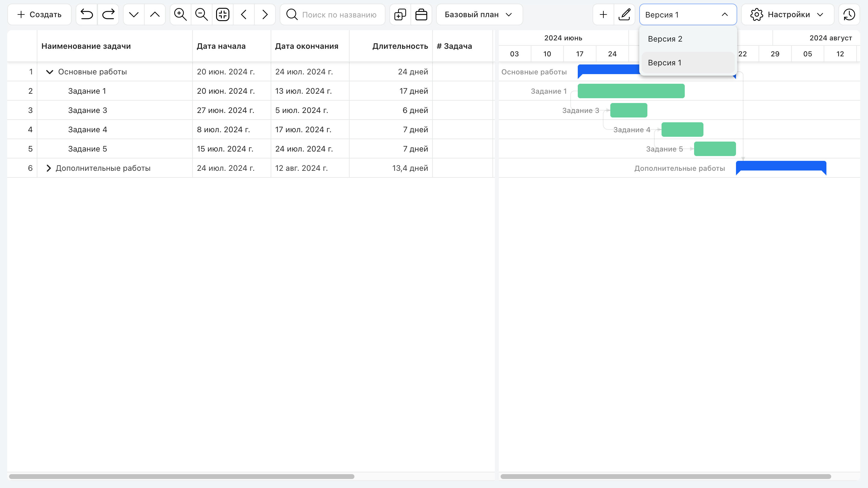868x488 pixels.
Task: Collapse the Основные работы group
Action: pyautogui.click(x=49, y=72)
